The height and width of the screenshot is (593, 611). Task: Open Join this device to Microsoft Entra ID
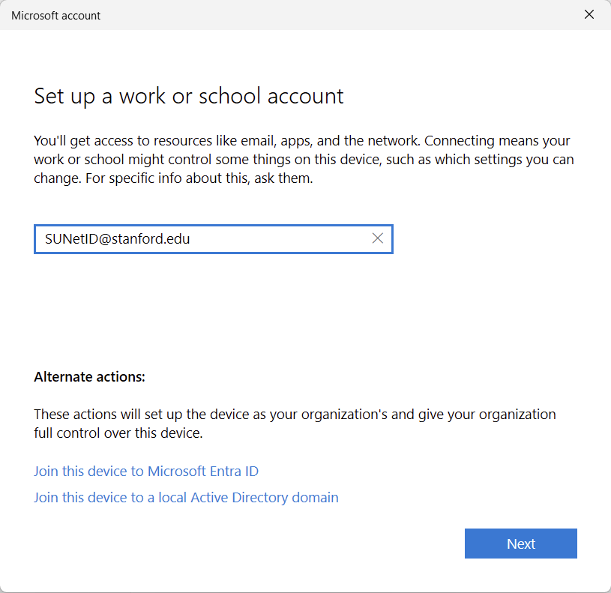pyautogui.click(x=146, y=471)
